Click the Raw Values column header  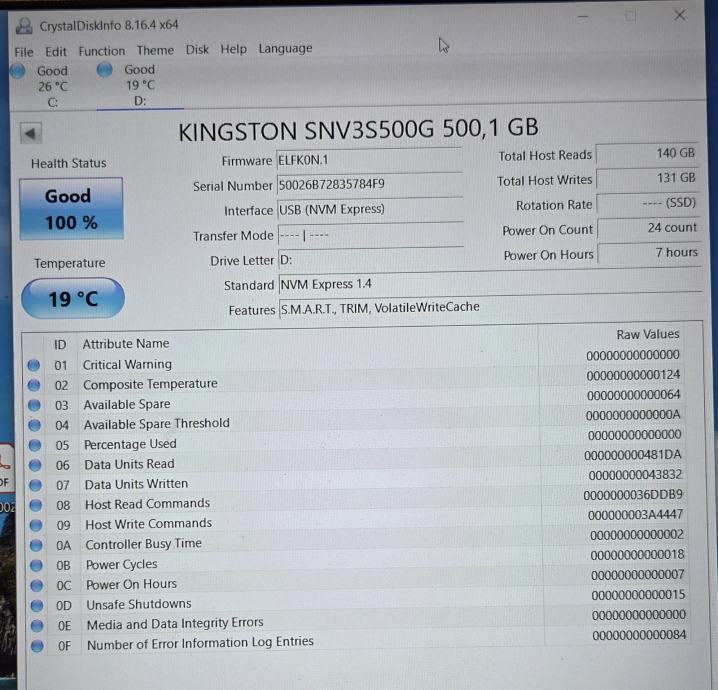648,335
